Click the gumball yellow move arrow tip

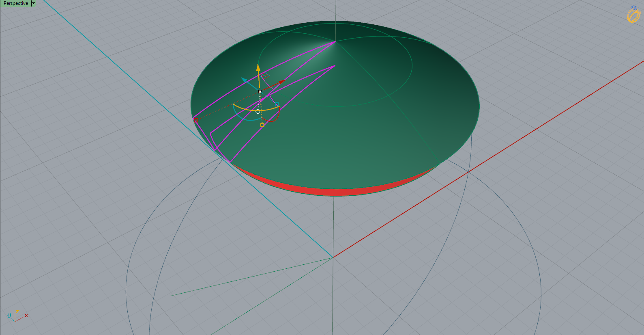coord(258,67)
